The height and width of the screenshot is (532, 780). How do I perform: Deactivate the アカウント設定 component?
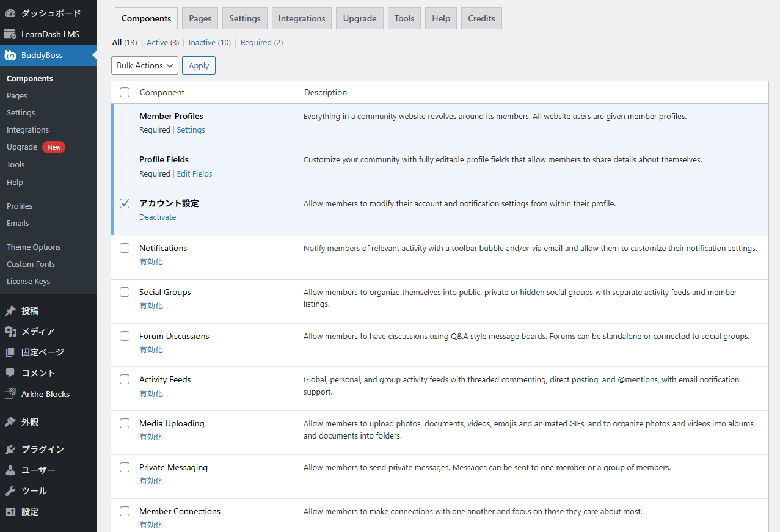click(158, 217)
